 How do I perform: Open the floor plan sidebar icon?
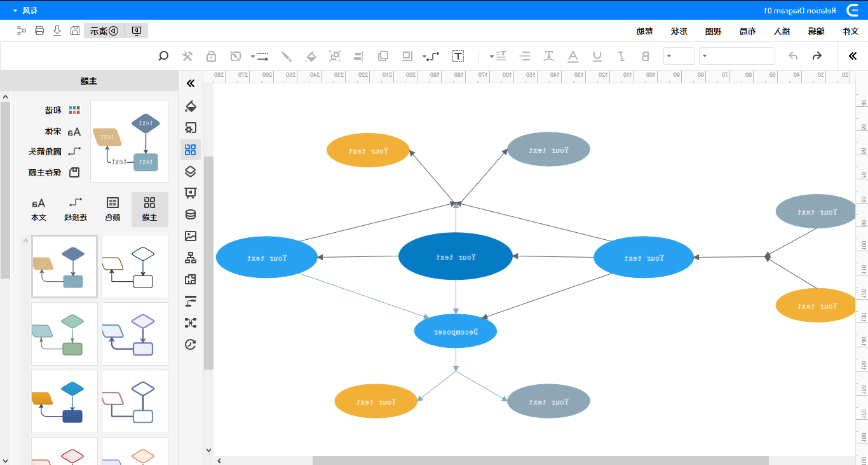click(x=190, y=279)
